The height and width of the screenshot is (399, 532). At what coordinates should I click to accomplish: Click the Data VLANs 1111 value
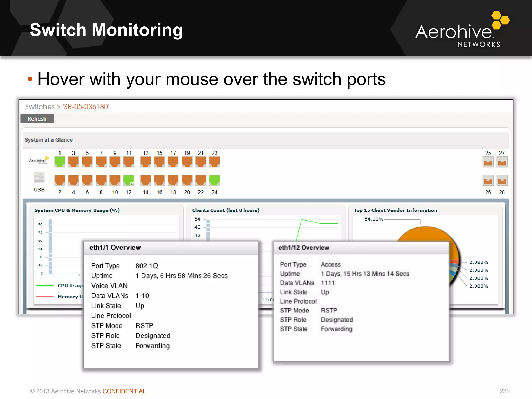coord(328,283)
